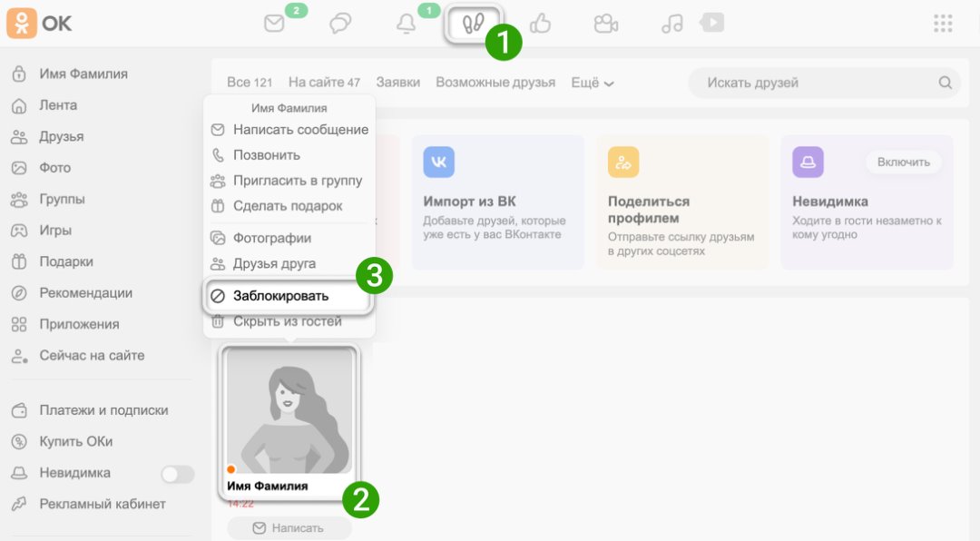Switch to the Возможные друзья tab
Screen dimensions: 980x541
point(495,83)
